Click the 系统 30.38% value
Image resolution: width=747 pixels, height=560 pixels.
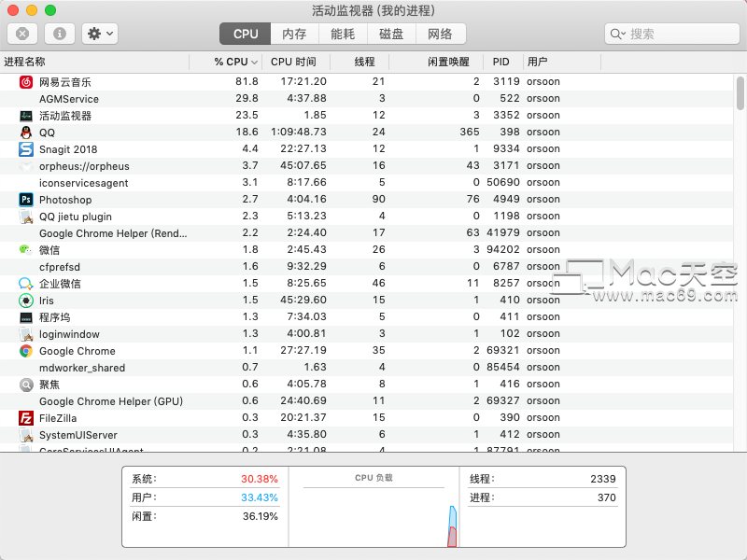pos(260,479)
